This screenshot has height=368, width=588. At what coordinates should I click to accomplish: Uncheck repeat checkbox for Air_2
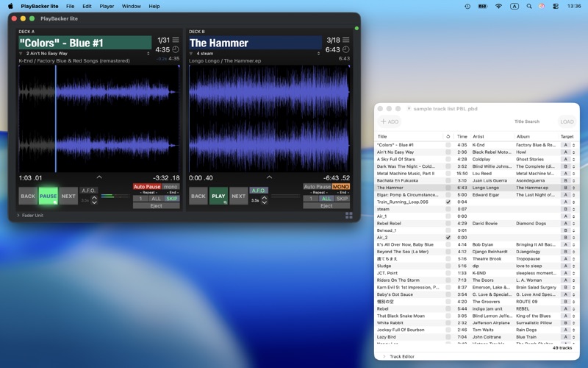point(448,238)
